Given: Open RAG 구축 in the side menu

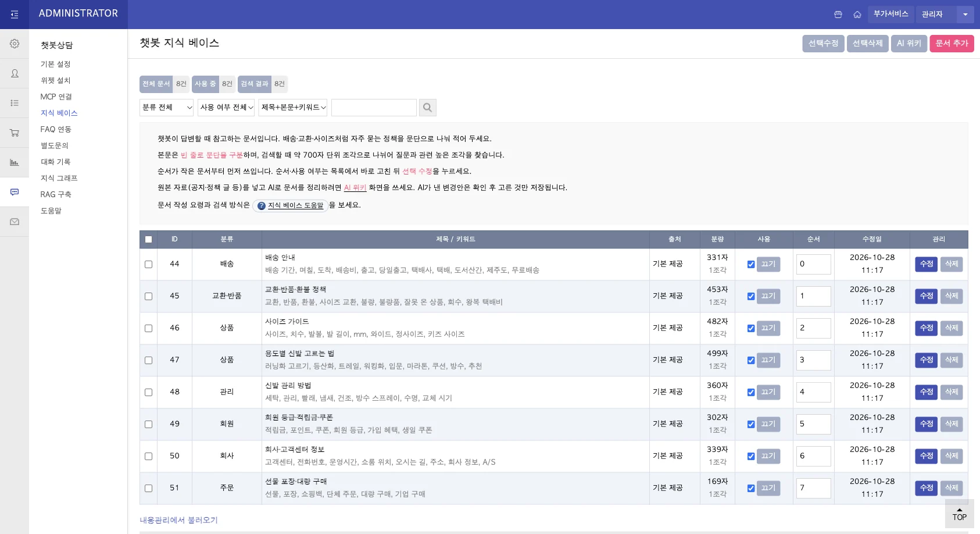Looking at the screenshot, I should (x=56, y=194).
